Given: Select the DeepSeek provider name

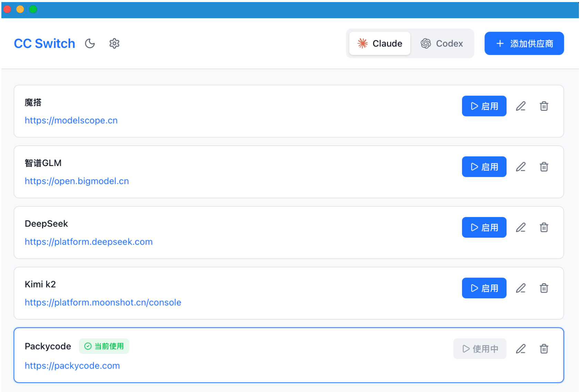Looking at the screenshot, I should click(46, 224).
